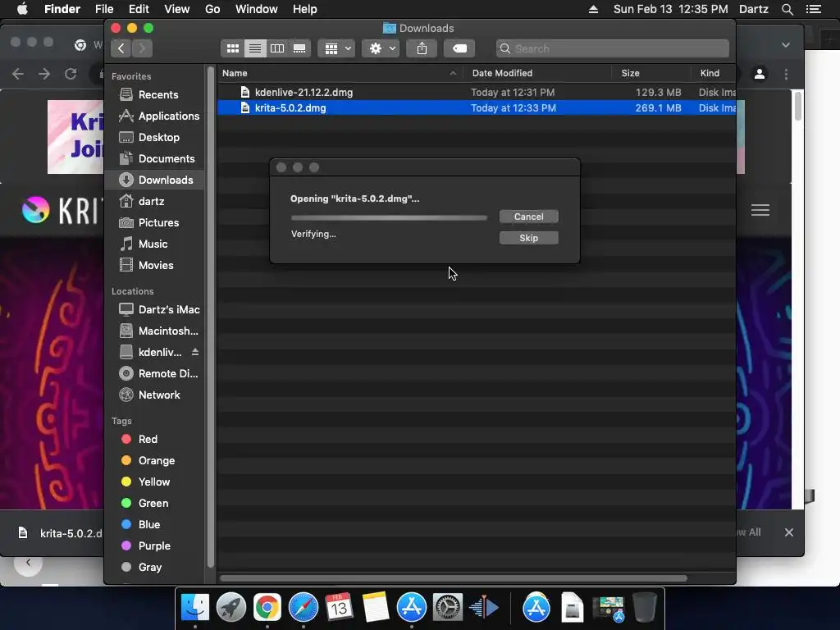
Task: Open Pictures in the sidebar
Action: pyautogui.click(x=155, y=223)
